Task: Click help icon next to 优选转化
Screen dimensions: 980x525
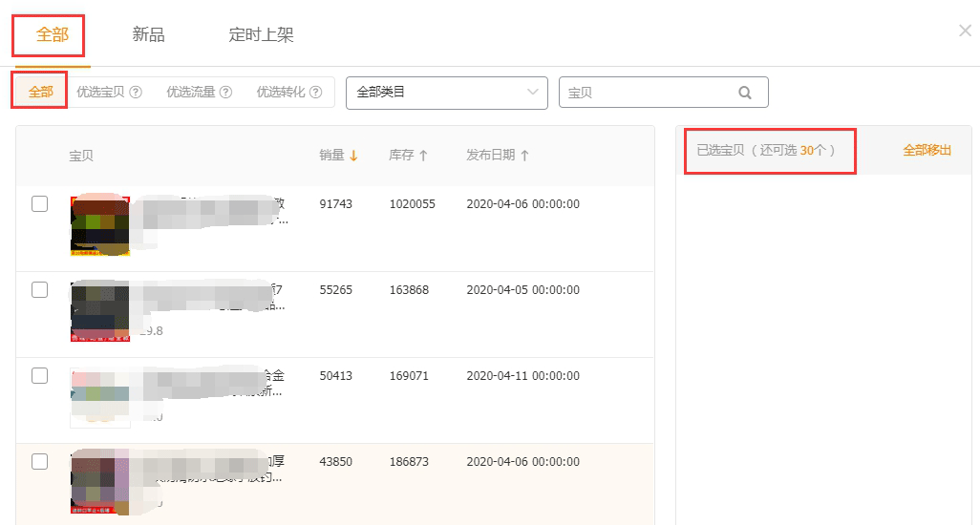Action: click(316, 93)
